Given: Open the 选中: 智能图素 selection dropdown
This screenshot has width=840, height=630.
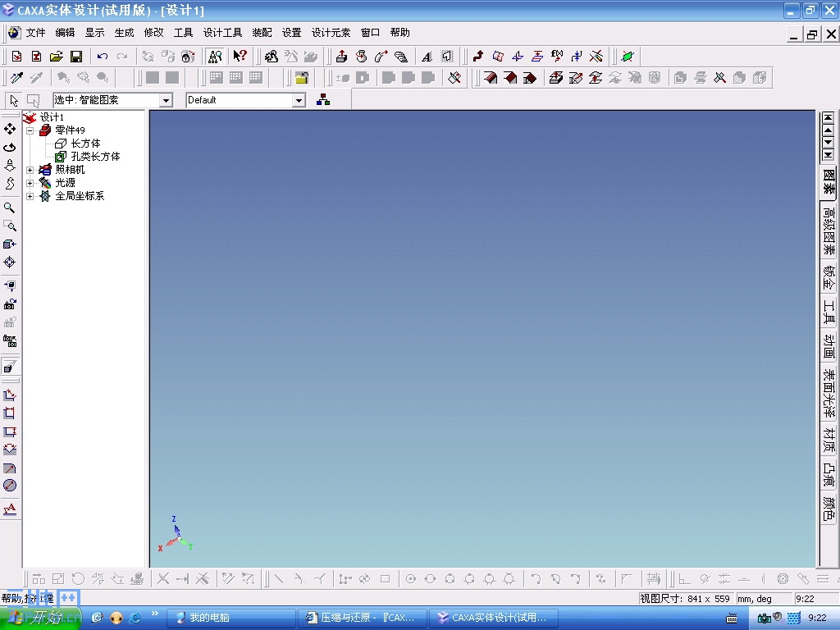Looking at the screenshot, I should (x=166, y=100).
